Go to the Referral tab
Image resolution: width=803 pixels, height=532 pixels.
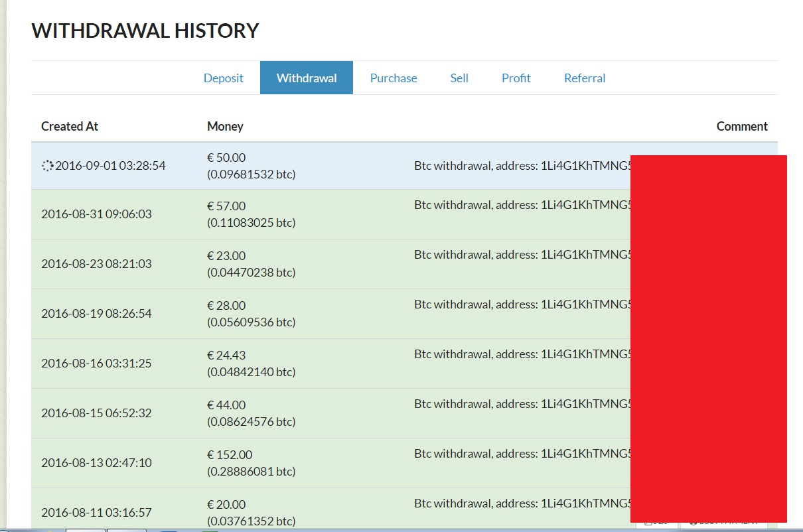(585, 78)
